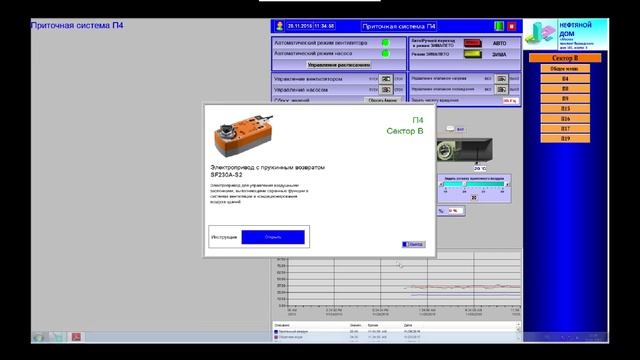The width and height of the screenshot is (640, 360).
Task: Click fan automatic mode green indicator
Action: pyautogui.click(x=385, y=42)
